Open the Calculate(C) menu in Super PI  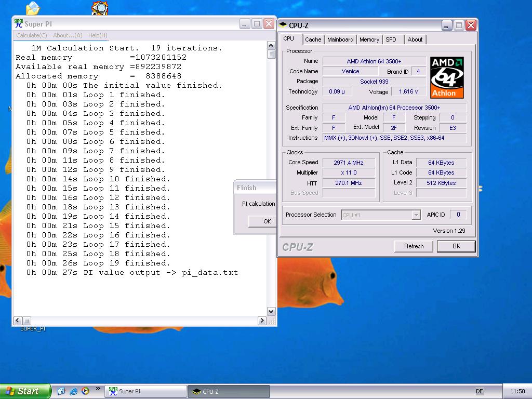(x=32, y=35)
